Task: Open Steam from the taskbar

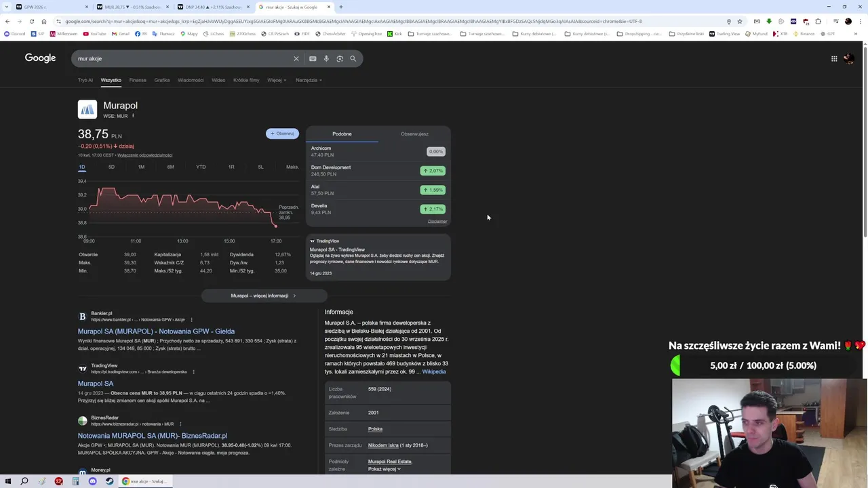Action: click(x=110, y=481)
